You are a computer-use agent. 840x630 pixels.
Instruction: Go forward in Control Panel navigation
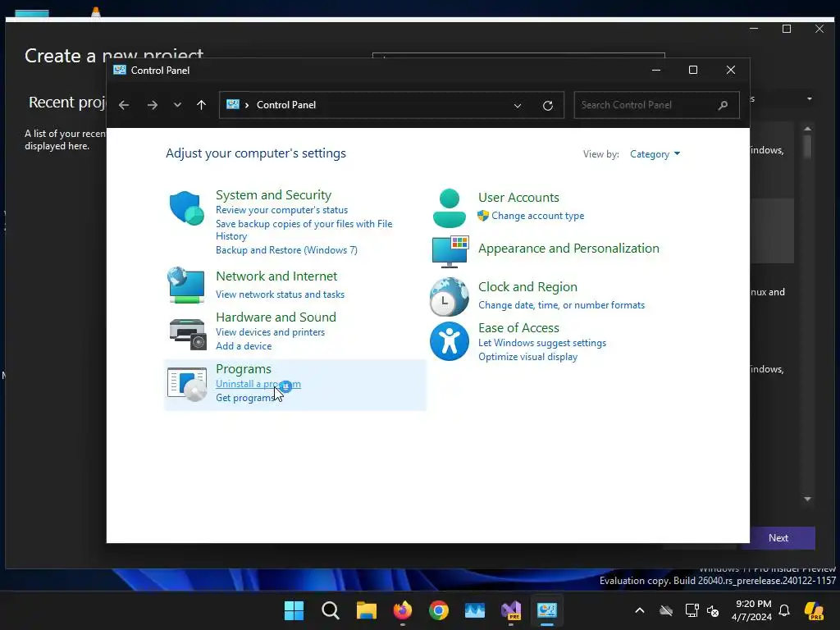(x=152, y=105)
